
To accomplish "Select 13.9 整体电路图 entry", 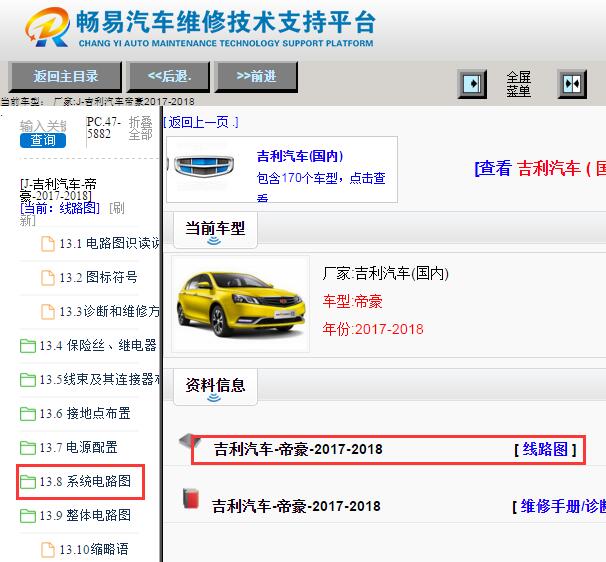I will point(85,515).
